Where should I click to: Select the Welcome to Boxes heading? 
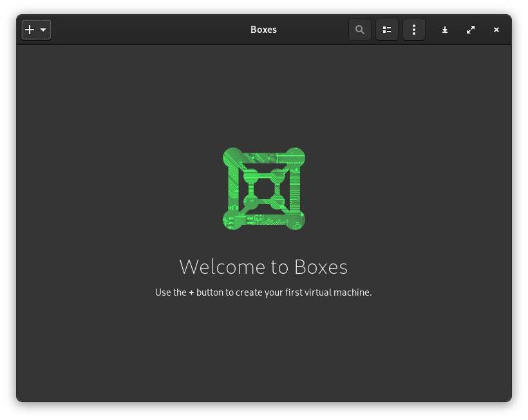coord(263,267)
